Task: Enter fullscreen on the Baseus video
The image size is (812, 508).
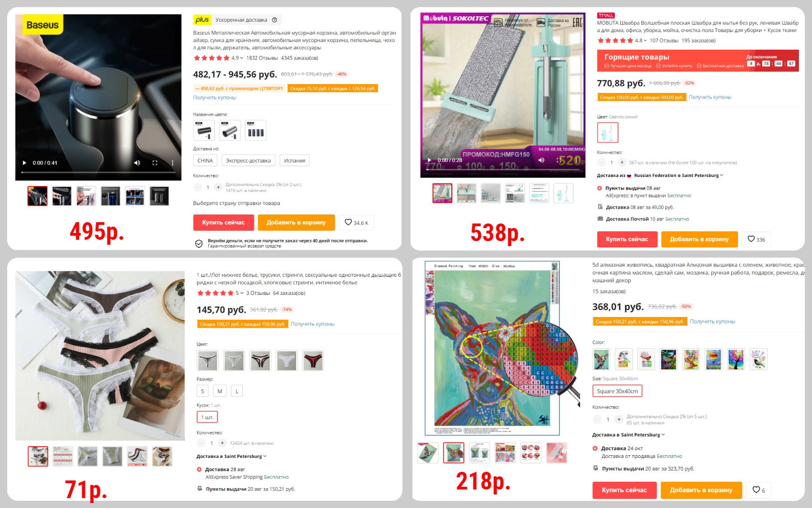Action: [x=155, y=163]
